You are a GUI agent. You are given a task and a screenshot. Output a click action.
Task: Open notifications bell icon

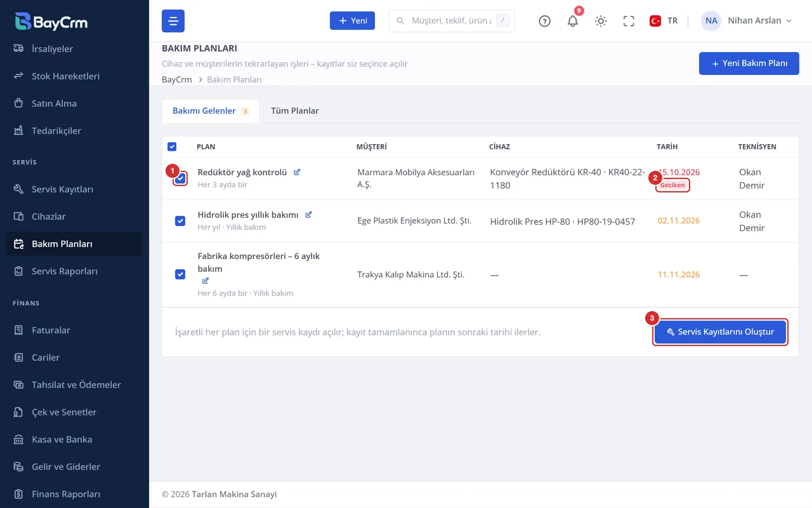pyautogui.click(x=573, y=21)
